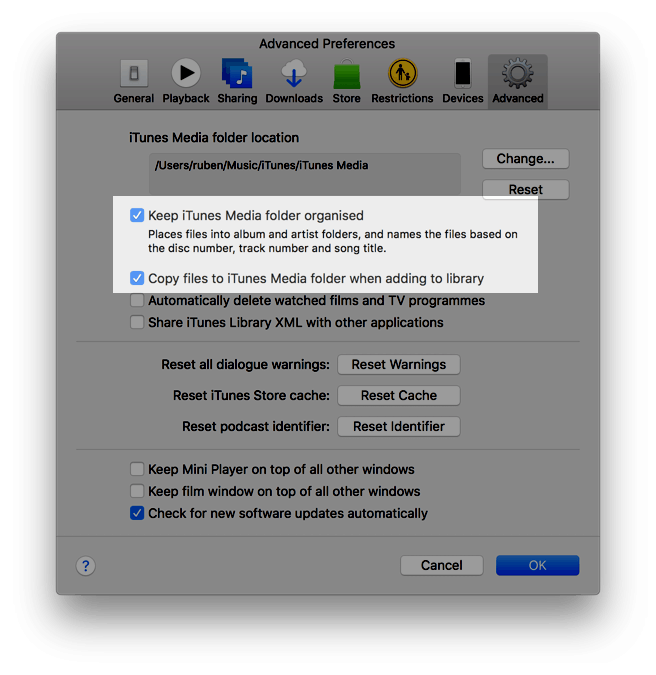Enable Automatically delete watched films

click(x=137, y=300)
